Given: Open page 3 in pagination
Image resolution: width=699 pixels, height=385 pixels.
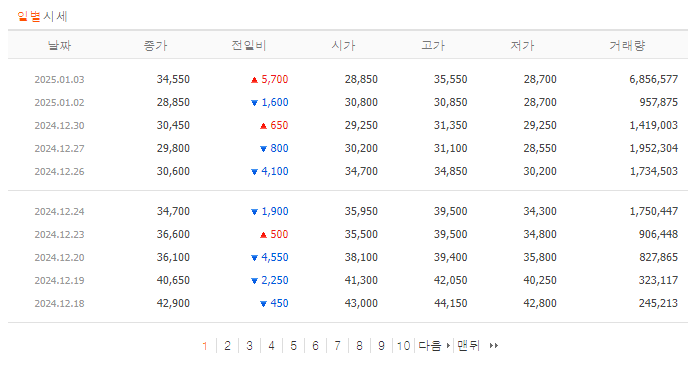Looking at the screenshot, I should [249, 346].
